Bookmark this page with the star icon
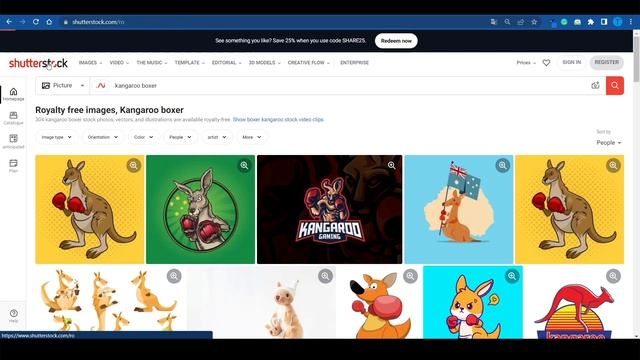640x360 pixels. [534, 22]
